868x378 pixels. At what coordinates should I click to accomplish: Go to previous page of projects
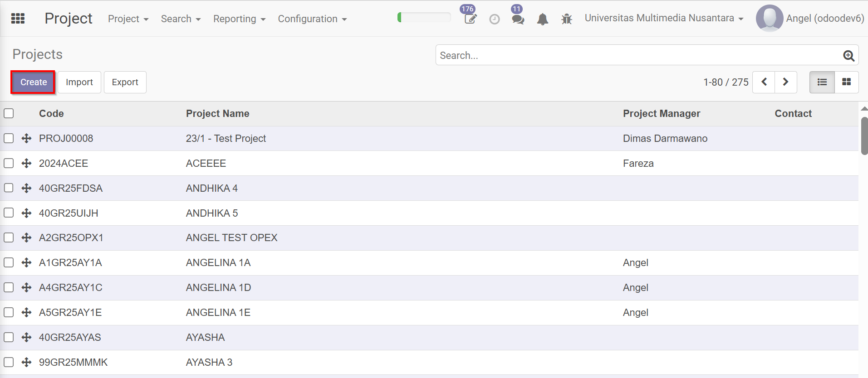coord(764,82)
